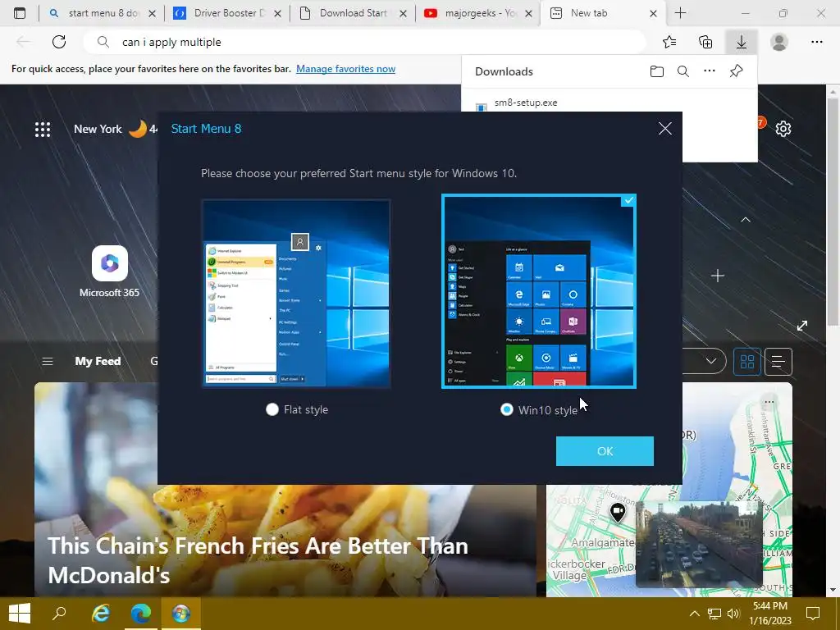Select the New tab browser tab
This screenshot has height=630, width=840.
[604, 13]
